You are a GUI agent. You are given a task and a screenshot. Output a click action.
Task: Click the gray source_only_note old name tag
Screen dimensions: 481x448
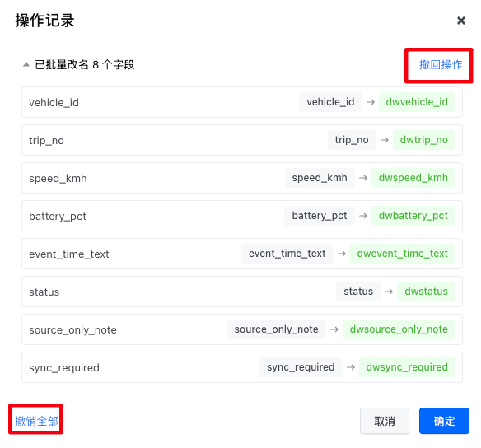277,329
